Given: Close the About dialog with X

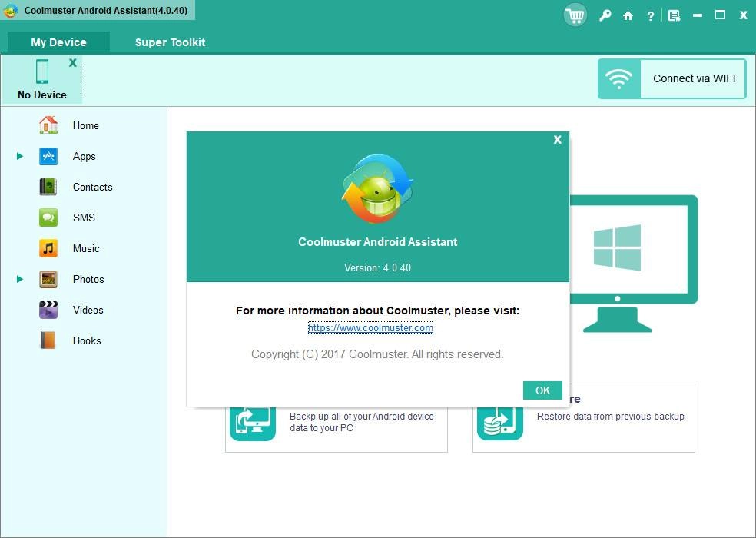Looking at the screenshot, I should (x=557, y=139).
